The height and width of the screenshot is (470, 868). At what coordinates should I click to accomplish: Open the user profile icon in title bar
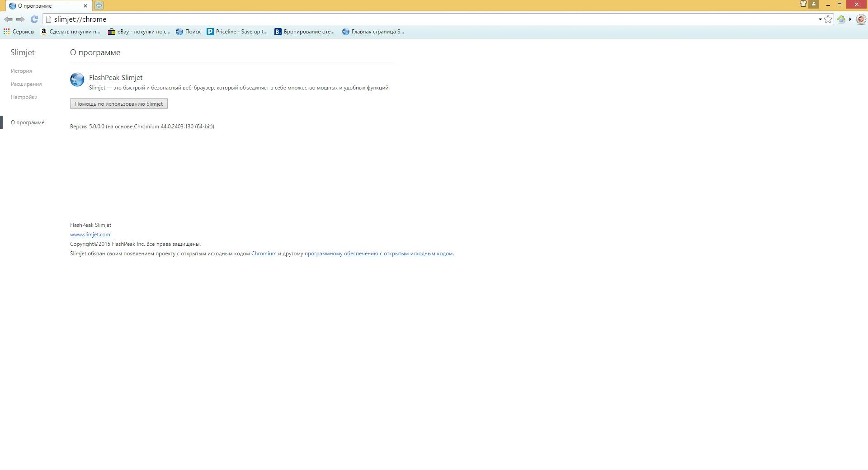point(814,4)
